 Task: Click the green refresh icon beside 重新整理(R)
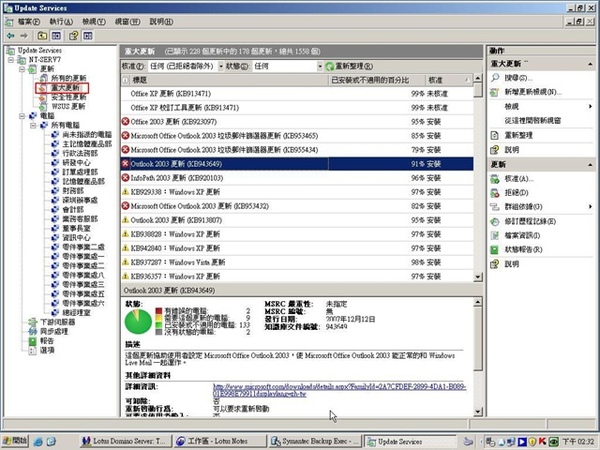pos(329,66)
